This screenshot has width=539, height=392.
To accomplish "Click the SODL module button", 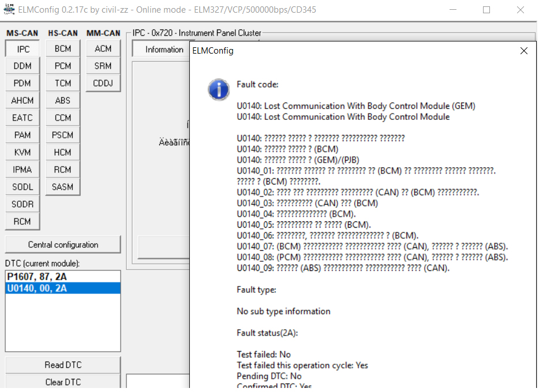I will 23,187.
